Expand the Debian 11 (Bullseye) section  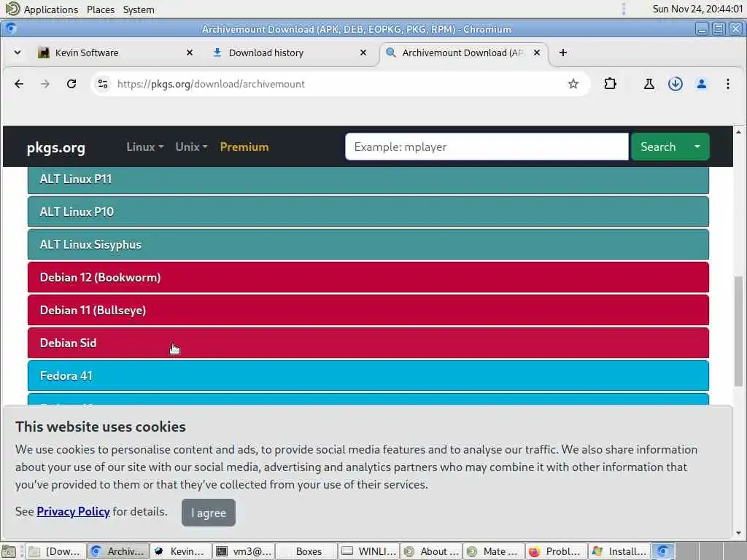pyautogui.click(x=368, y=310)
